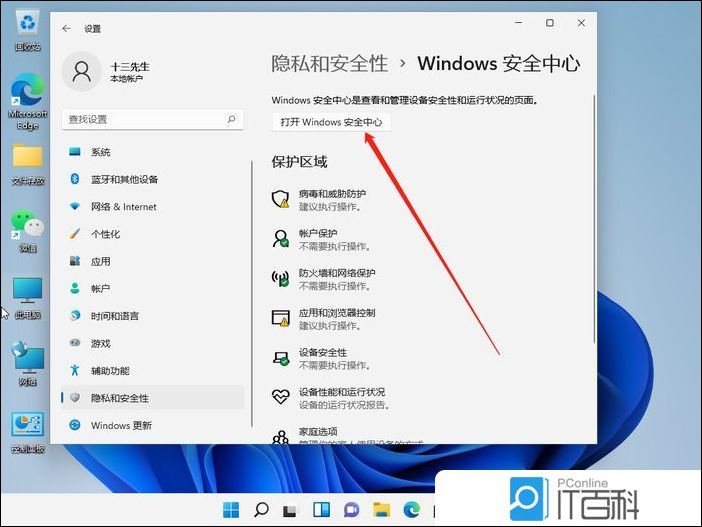This screenshot has height=527, width=702.
Task: Click the Windows Update refresh icon
Action: pyautogui.click(x=75, y=425)
